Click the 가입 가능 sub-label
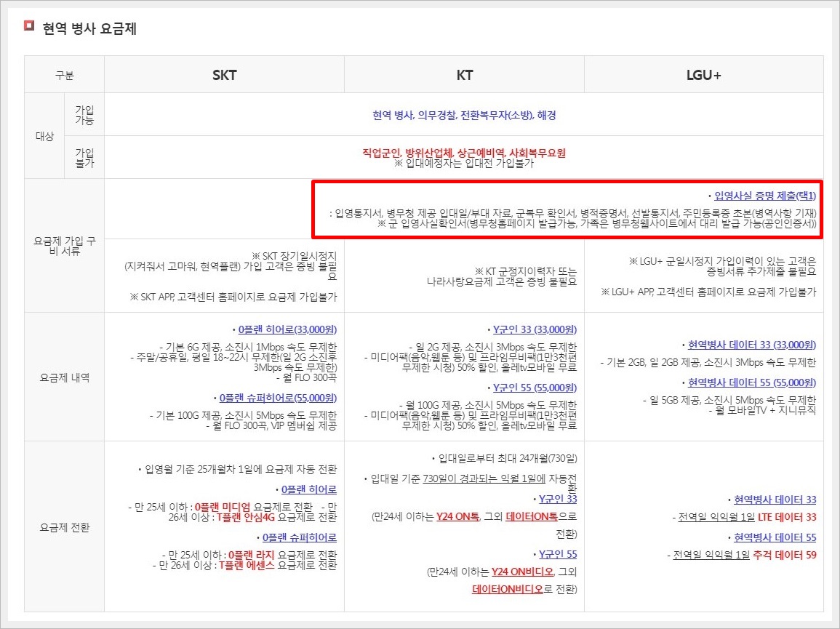 pyautogui.click(x=84, y=115)
